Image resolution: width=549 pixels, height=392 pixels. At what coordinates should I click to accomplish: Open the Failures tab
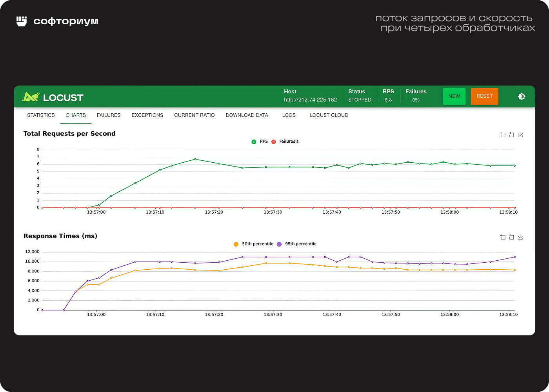click(109, 115)
